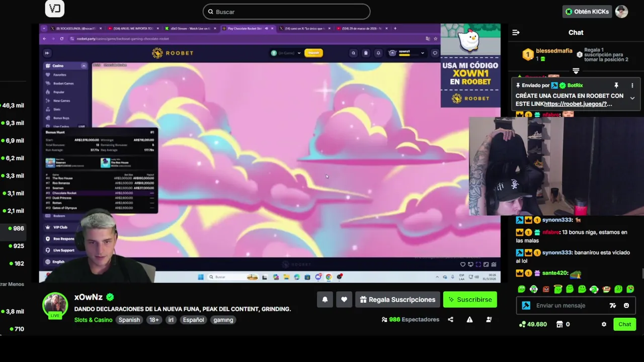Collapse the chat panel with arrow icon

click(x=516, y=33)
